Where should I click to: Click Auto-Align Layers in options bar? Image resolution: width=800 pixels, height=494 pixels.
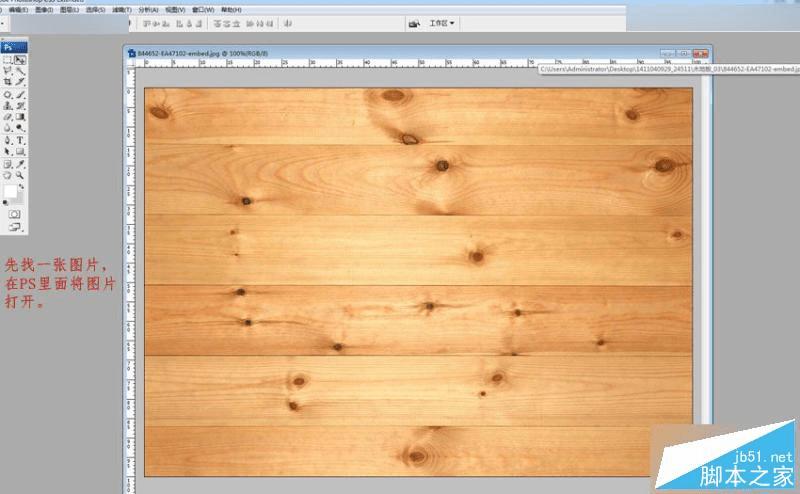pos(288,23)
